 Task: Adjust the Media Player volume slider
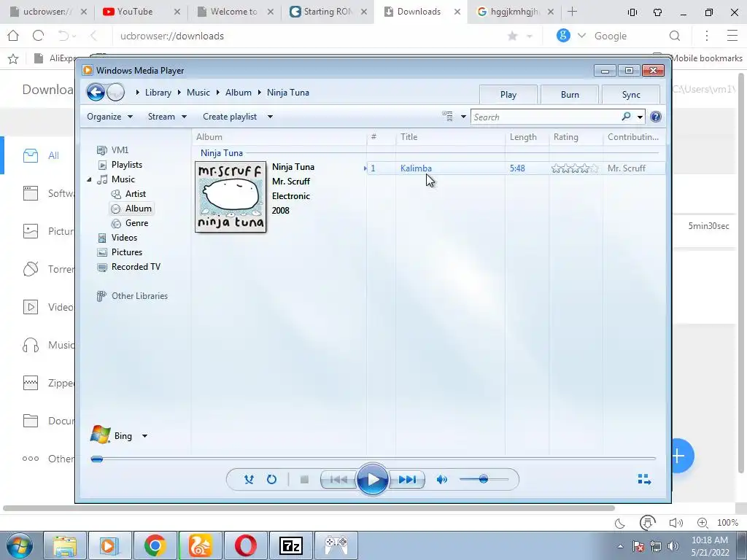[x=484, y=479]
